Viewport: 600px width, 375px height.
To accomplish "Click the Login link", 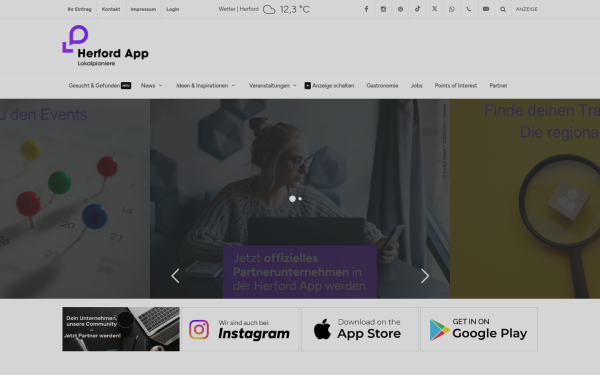I will coord(173,9).
